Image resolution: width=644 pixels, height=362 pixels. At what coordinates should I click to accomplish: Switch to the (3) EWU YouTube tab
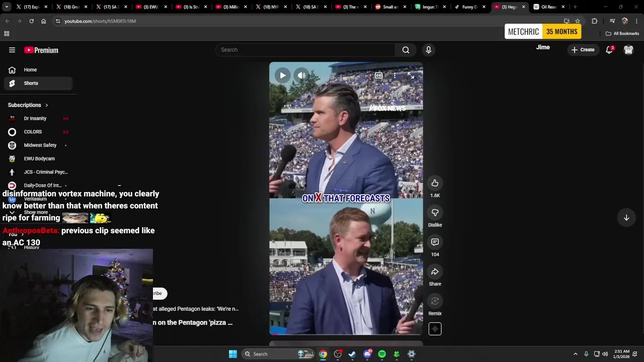(150, 7)
